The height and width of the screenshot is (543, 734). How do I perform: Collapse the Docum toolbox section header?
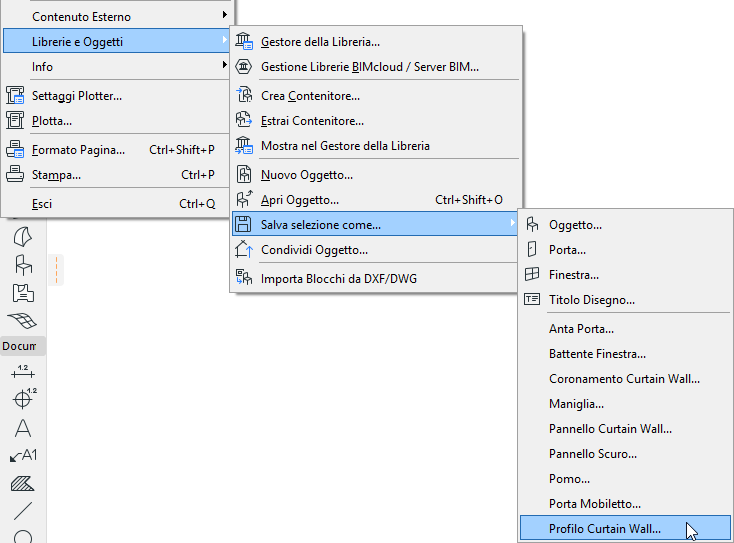coord(22,346)
